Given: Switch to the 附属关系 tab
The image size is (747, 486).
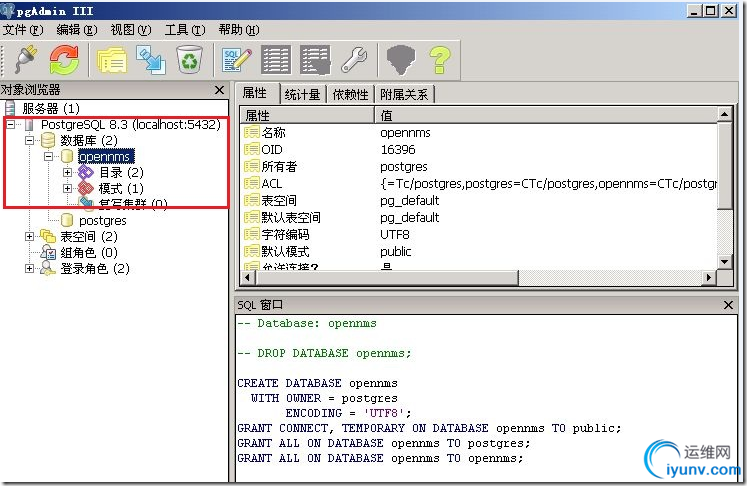Looking at the screenshot, I should tap(404, 94).
